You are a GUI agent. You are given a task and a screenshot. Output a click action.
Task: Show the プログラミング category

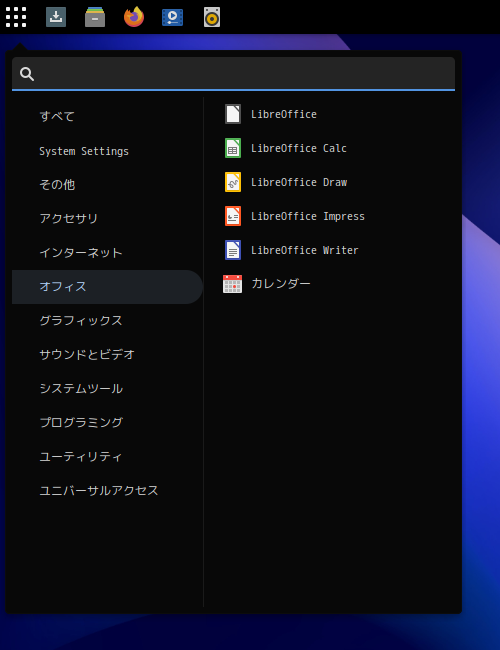coord(107,423)
